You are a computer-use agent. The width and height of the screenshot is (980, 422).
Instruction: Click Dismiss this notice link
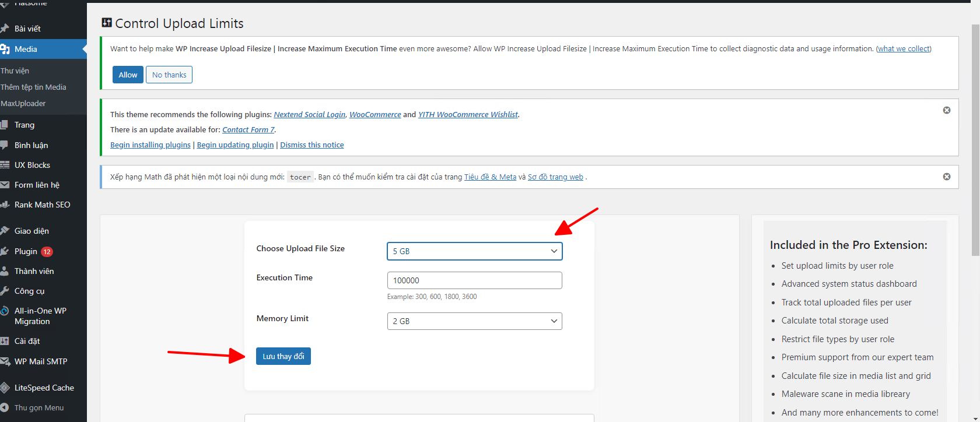(312, 145)
